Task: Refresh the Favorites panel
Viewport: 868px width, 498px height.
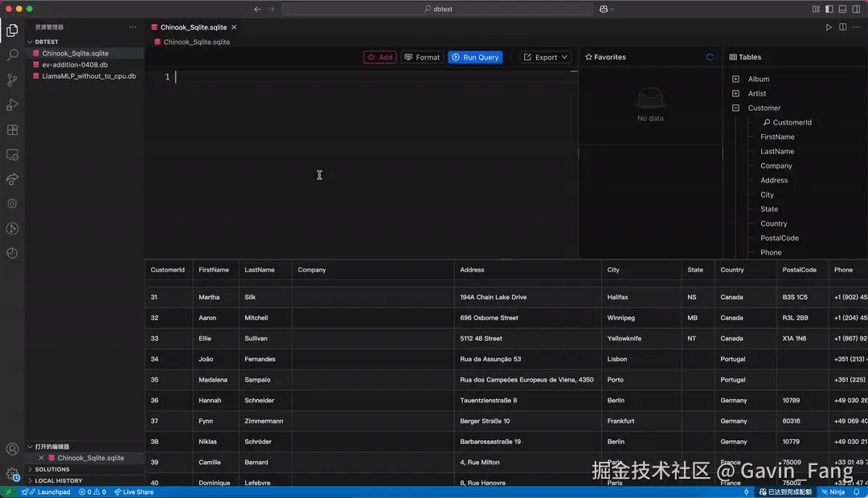Action: (x=710, y=57)
